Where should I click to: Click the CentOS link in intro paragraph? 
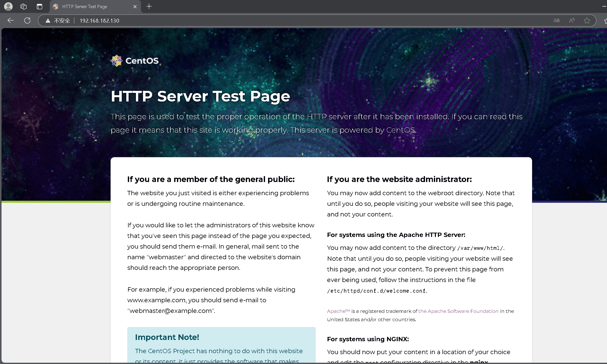[x=400, y=130]
